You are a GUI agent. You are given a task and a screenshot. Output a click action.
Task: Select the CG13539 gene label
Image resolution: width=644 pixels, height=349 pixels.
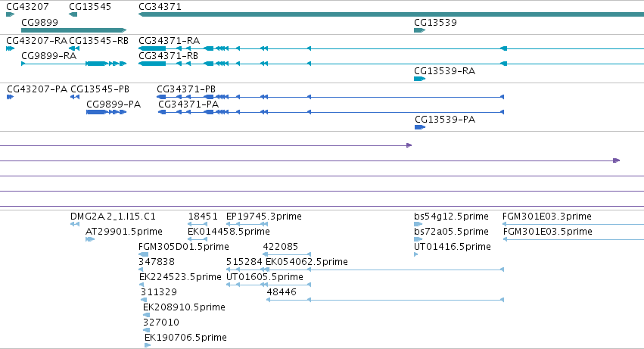435,22
